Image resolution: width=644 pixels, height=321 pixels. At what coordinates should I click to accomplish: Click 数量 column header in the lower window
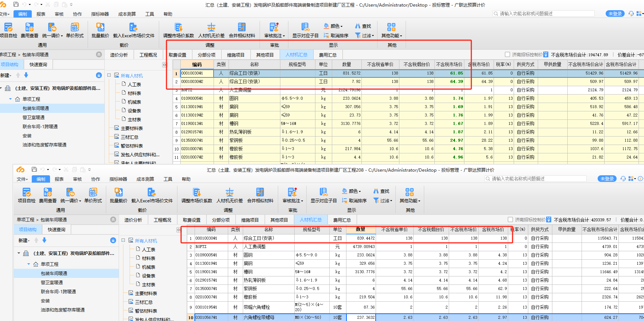(x=361, y=229)
